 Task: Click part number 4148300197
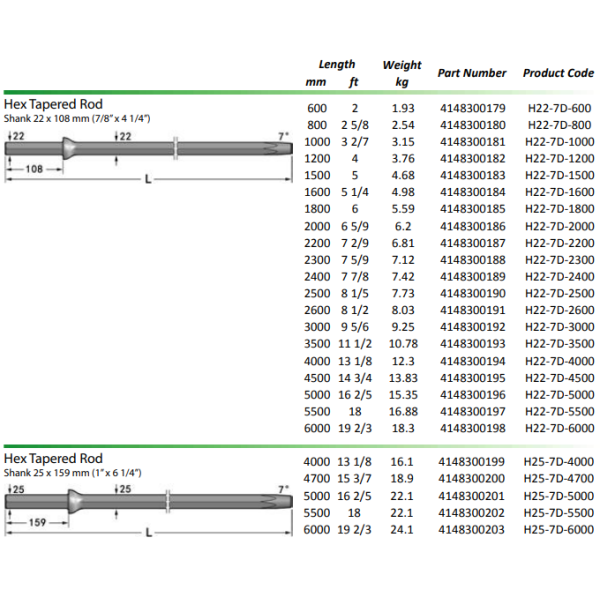(x=473, y=412)
